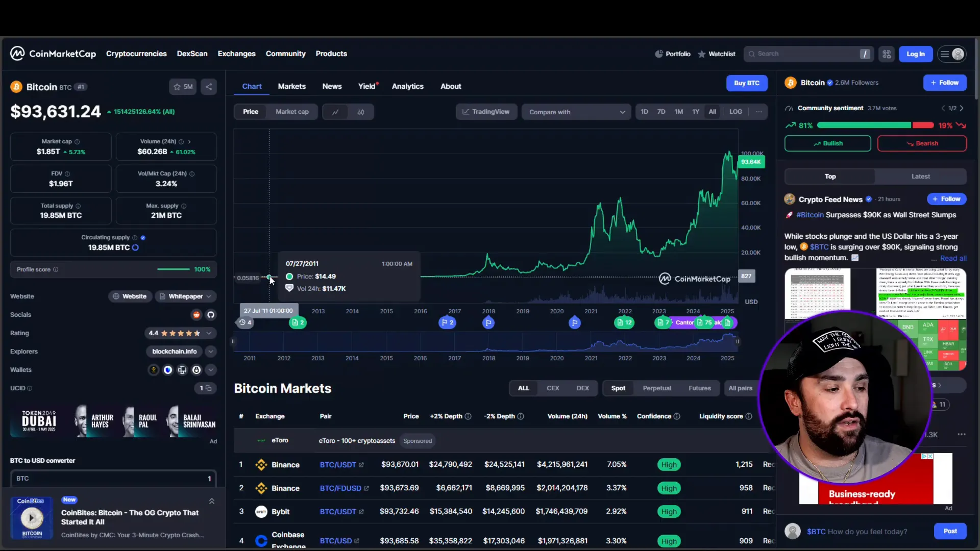Select line chart style icon
980x551 pixels.
tap(335, 112)
